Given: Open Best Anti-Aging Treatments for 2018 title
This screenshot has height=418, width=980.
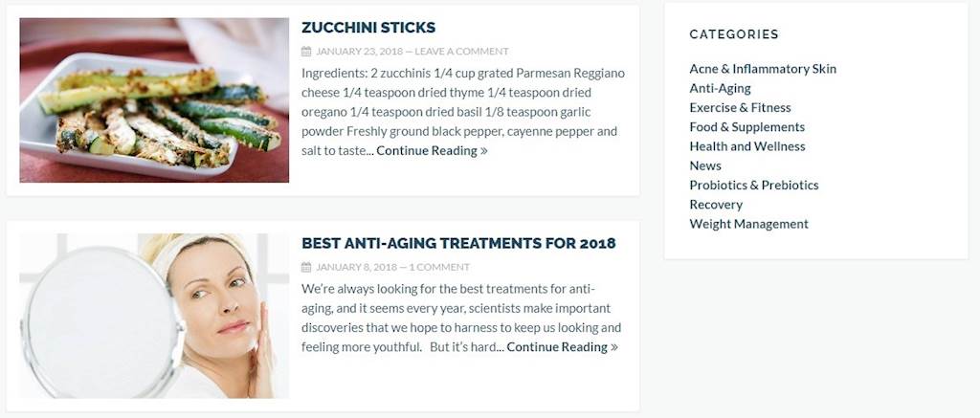Looking at the screenshot, I should [458, 243].
